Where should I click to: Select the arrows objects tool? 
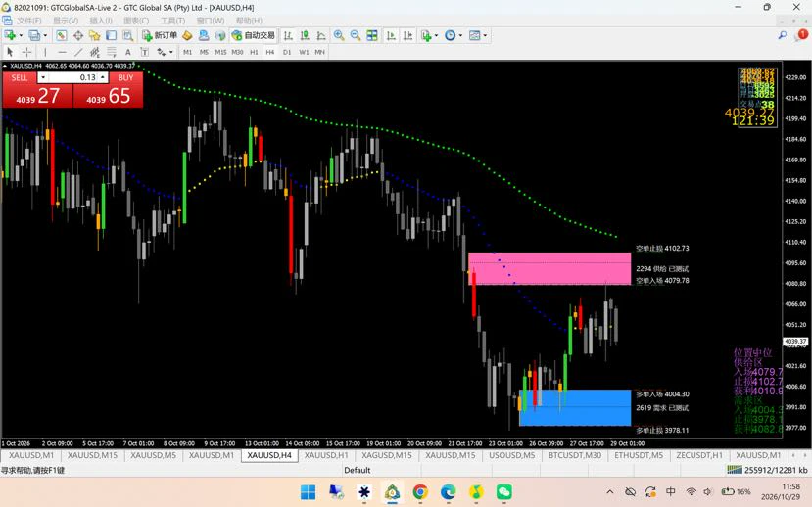coord(161,52)
